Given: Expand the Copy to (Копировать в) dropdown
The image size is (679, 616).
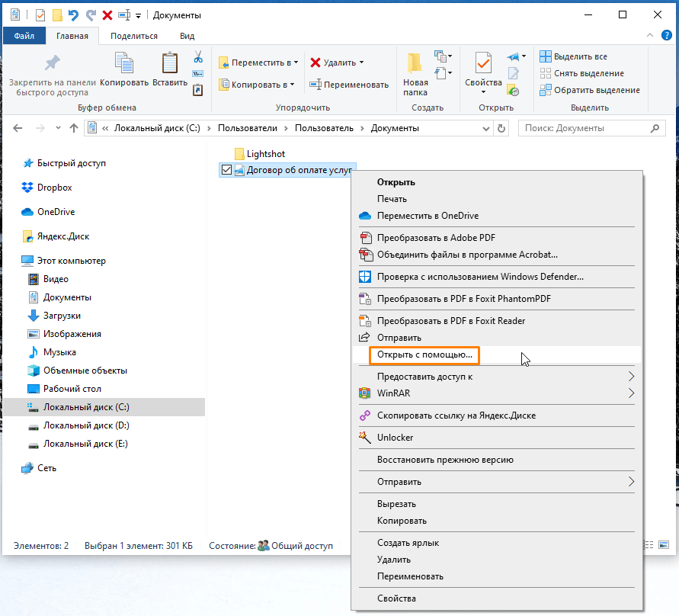Looking at the screenshot, I should point(258,85).
